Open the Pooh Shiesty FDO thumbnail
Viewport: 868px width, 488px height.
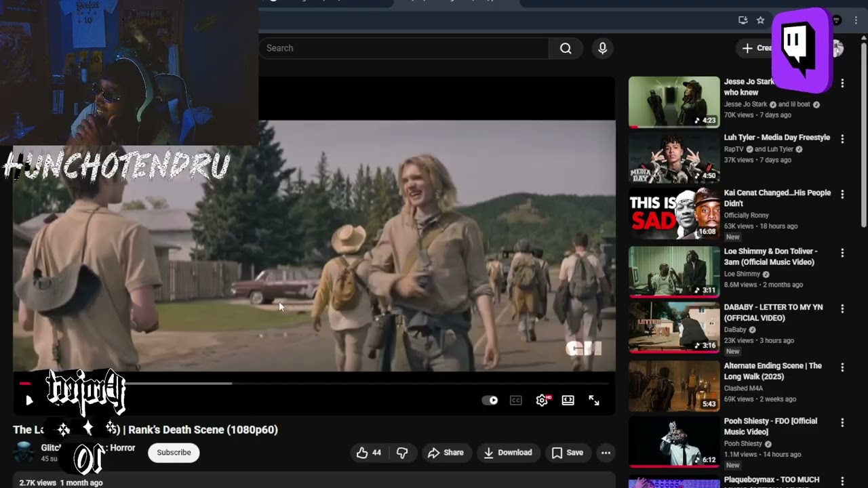pos(674,442)
